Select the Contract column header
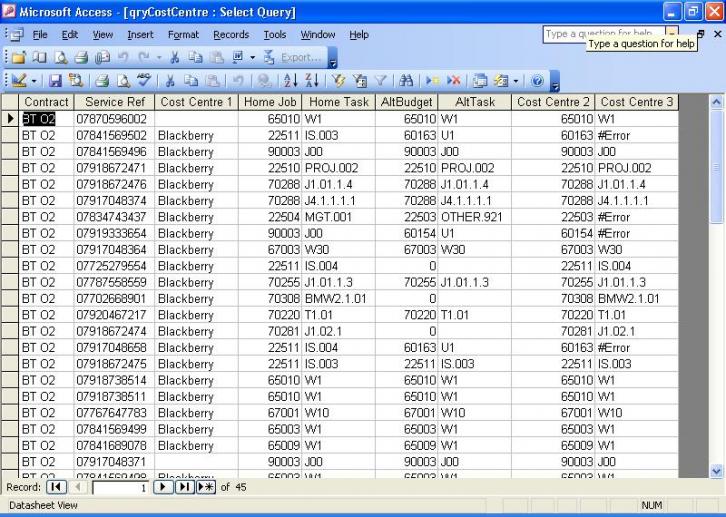The height and width of the screenshot is (517, 726). pyautogui.click(x=46, y=102)
